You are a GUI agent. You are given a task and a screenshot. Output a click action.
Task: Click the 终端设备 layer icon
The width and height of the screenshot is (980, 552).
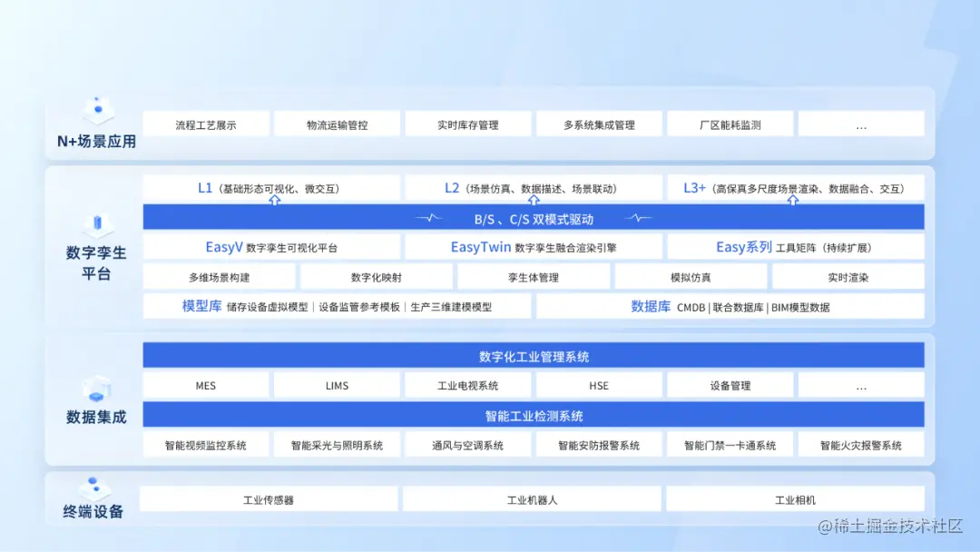click(93, 487)
